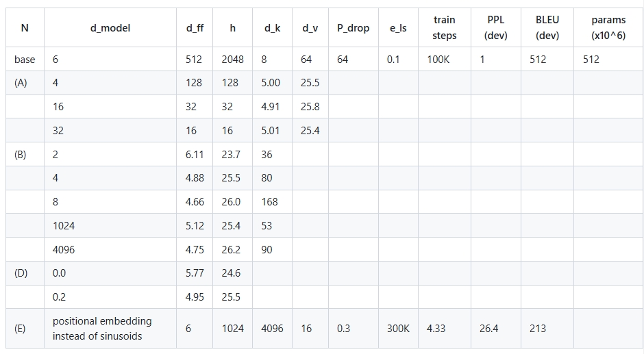
Task: Click the P_drop column header
Action: (x=354, y=28)
